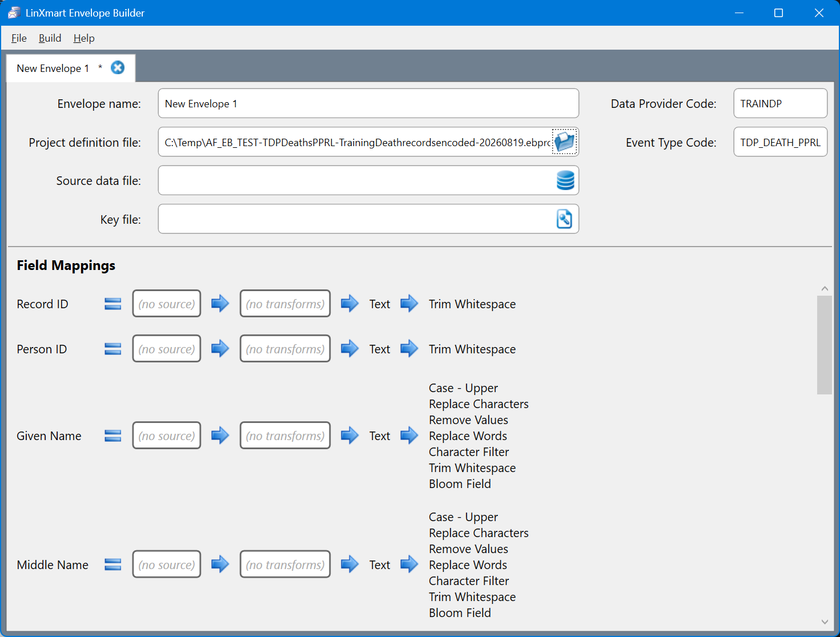Click arrow after Given Name source box

click(x=220, y=436)
